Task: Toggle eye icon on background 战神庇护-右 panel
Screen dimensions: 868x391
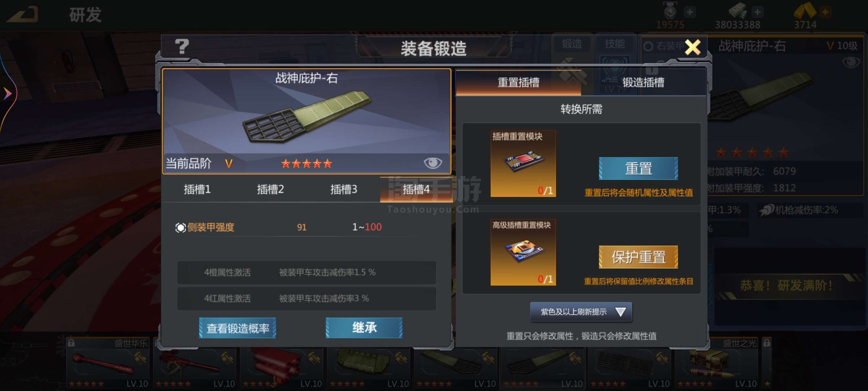Action: (x=851, y=62)
